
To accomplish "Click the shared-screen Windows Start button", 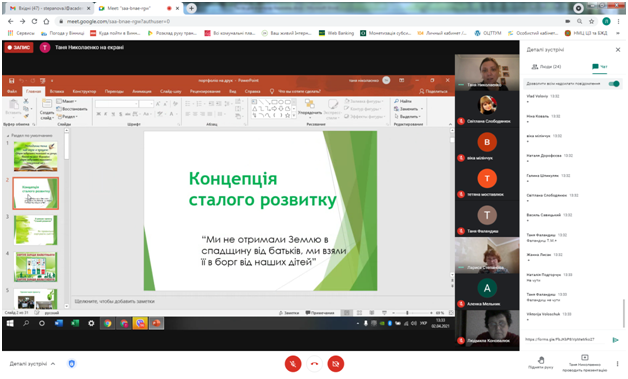I will coord(10,323).
